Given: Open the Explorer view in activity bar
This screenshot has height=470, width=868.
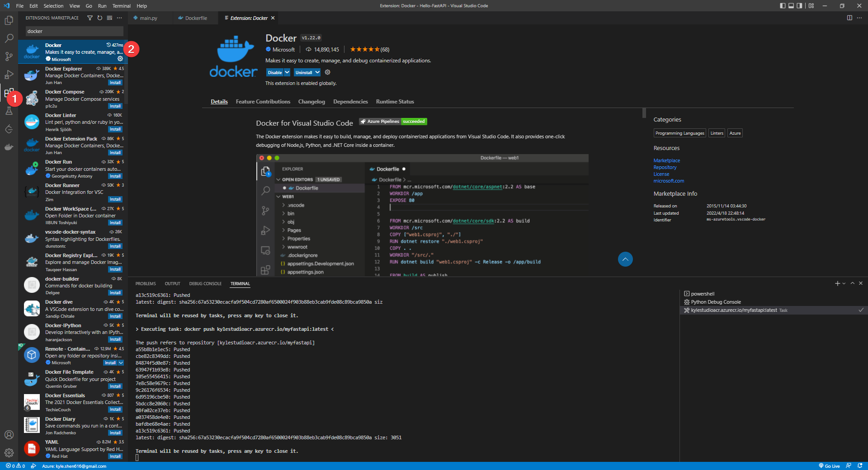Looking at the screenshot, I should pyautogui.click(x=9, y=20).
